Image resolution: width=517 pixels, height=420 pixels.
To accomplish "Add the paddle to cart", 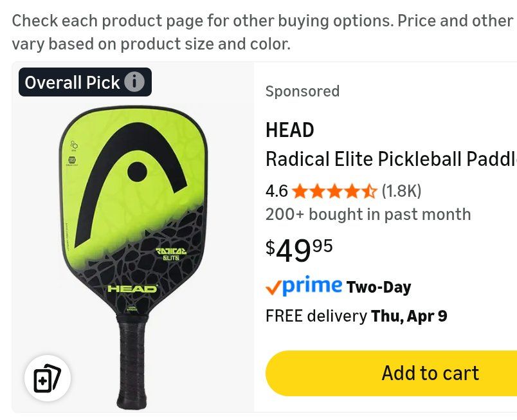I will [x=391, y=373].
